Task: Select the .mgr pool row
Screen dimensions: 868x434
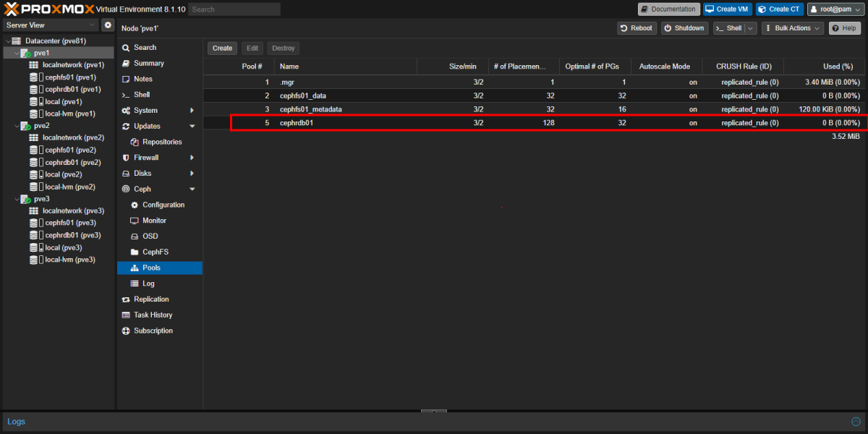Action: tap(534, 82)
